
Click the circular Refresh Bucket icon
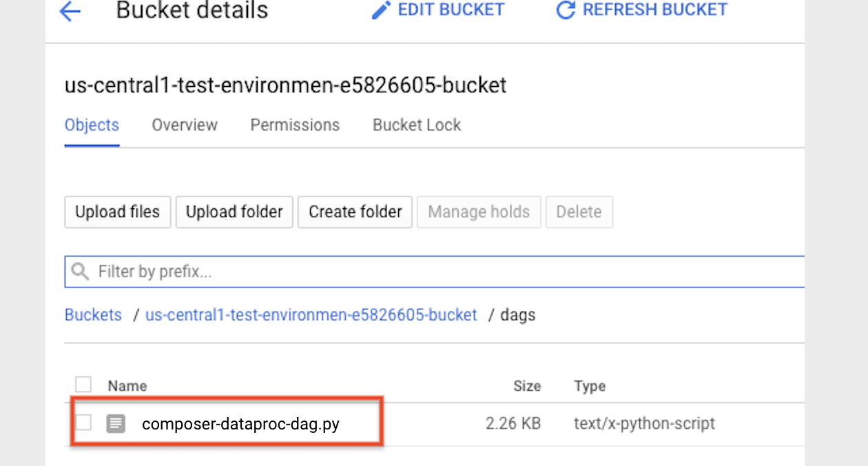pyautogui.click(x=566, y=10)
